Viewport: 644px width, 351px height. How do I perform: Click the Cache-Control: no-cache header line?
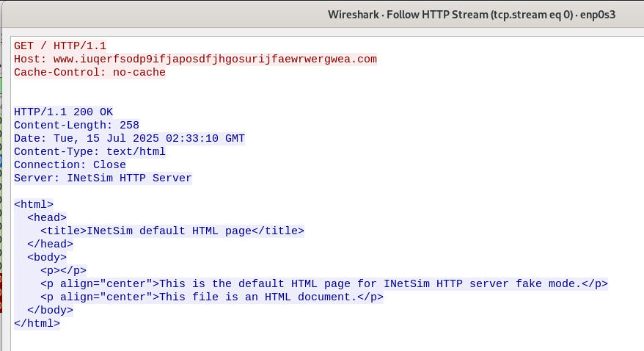click(89, 72)
